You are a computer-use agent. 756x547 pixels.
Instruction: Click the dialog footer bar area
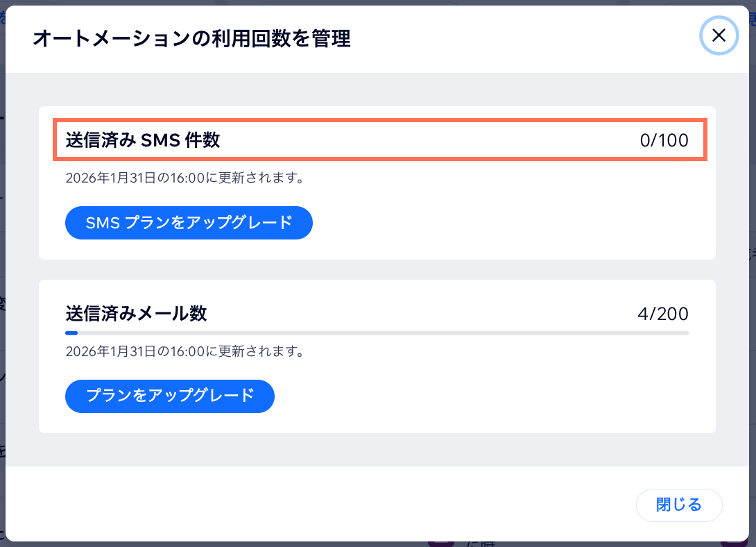point(347,505)
